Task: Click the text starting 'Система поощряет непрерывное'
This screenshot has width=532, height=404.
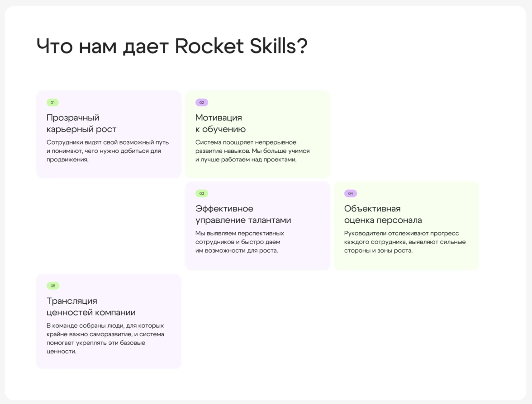Action: tap(252, 151)
